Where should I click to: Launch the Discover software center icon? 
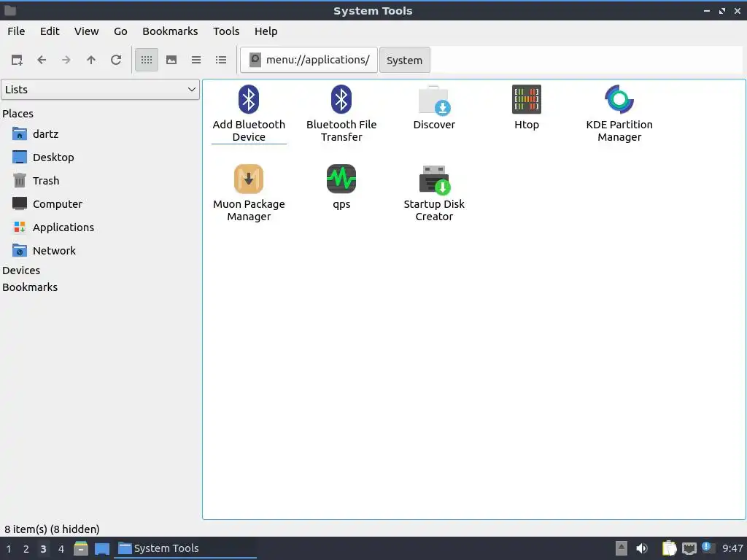tap(434, 100)
